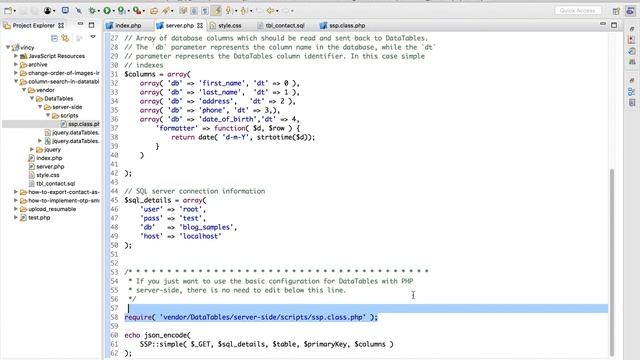The image size is (640, 360).
Task: Toggle the second editor mode toolbar button
Action: pos(194,11)
